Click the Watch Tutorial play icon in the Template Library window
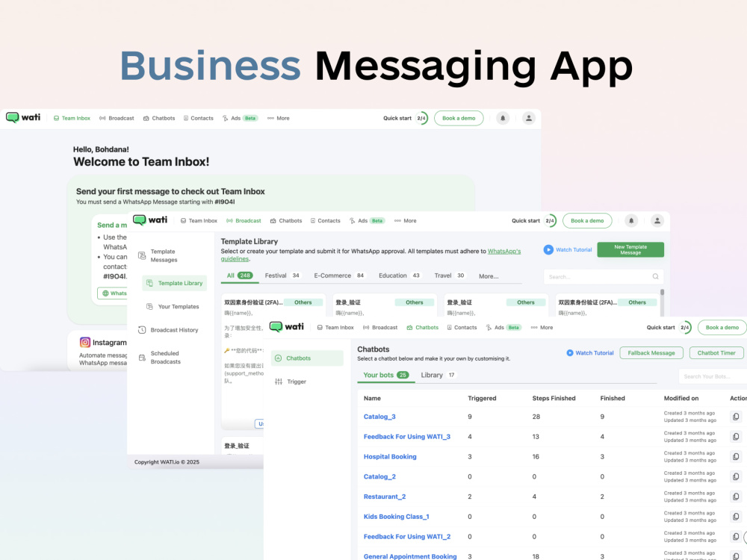The image size is (747, 560). click(548, 249)
